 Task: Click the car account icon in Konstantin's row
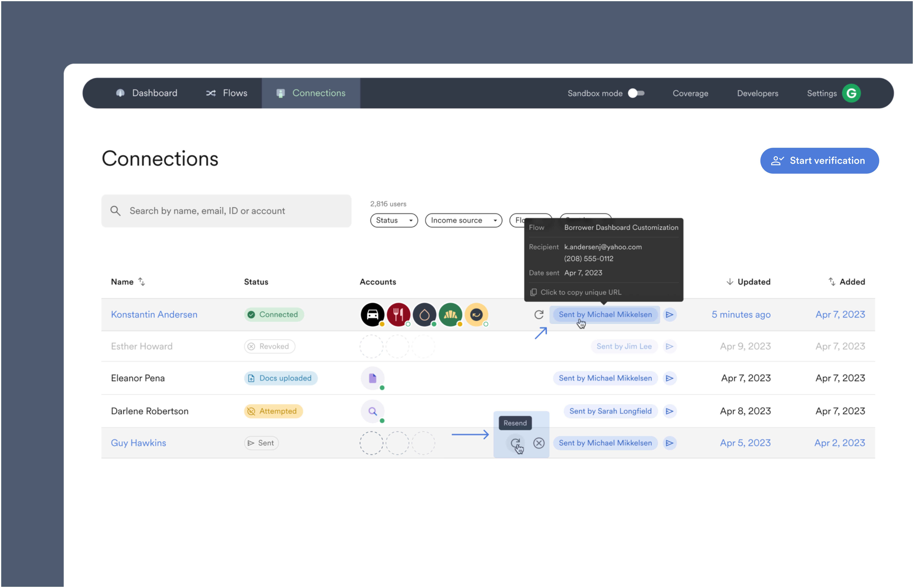click(372, 314)
